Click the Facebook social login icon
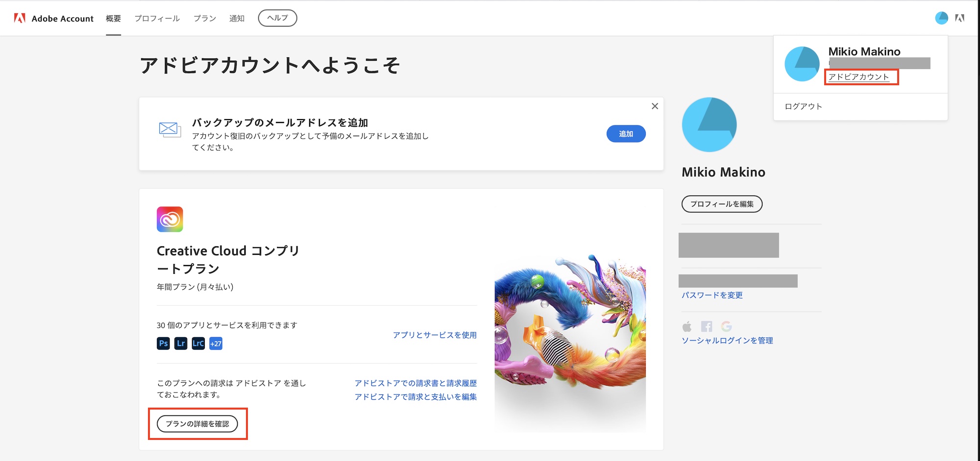Viewport: 980px width, 461px height. pyautogui.click(x=707, y=326)
